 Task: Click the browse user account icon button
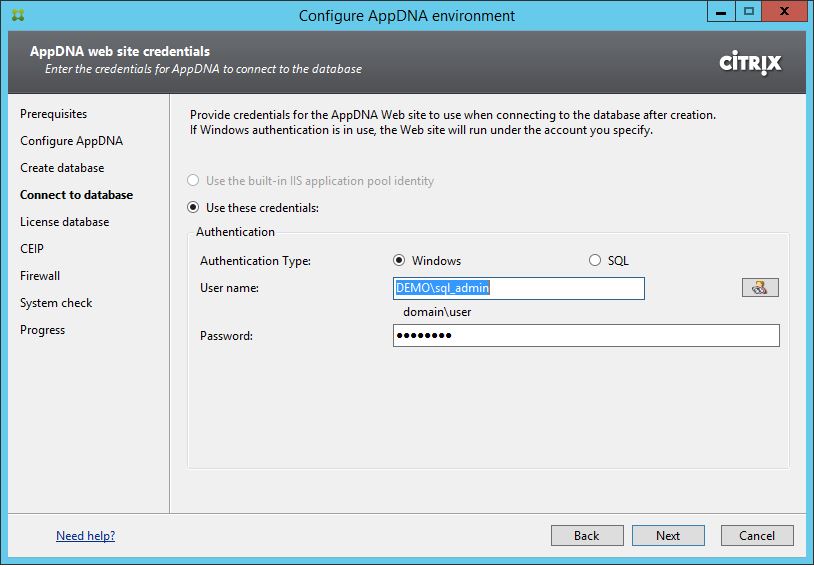pos(760,288)
